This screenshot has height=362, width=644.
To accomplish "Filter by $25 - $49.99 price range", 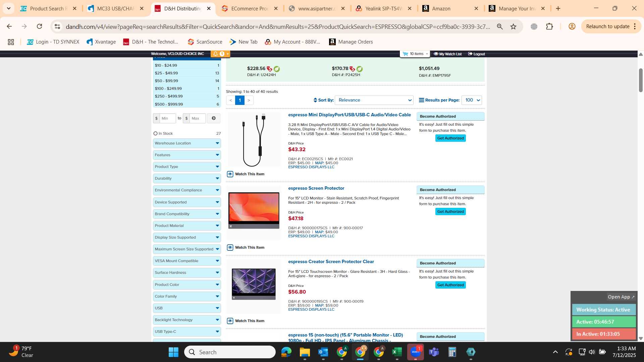I will [x=187, y=73].
